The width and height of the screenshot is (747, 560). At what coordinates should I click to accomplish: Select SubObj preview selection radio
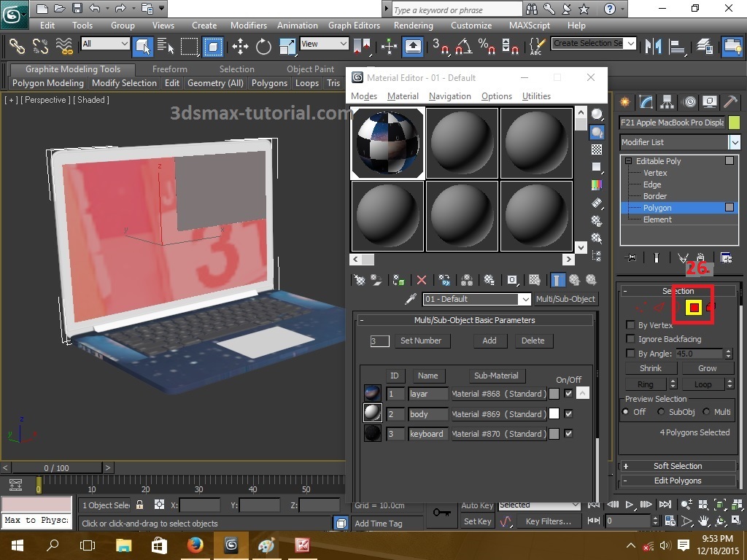[x=662, y=412]
